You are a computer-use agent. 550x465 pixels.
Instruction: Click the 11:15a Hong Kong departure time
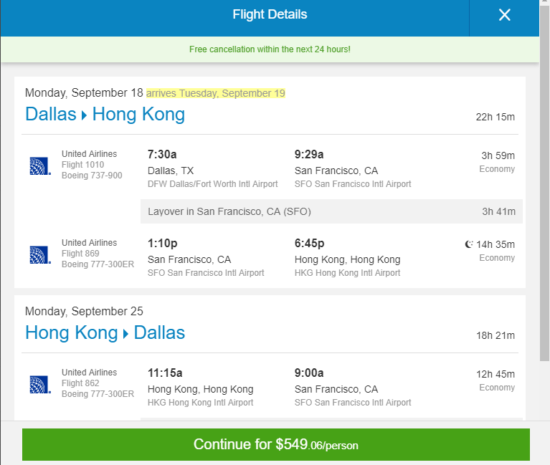click(165, 373)
